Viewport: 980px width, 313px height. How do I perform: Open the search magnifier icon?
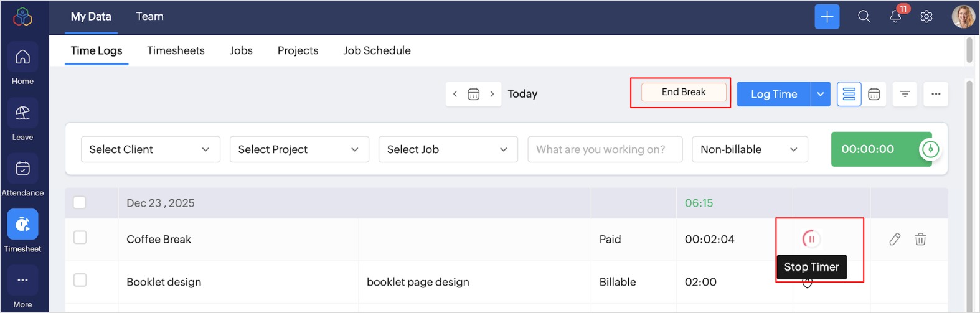coord(864,17)
